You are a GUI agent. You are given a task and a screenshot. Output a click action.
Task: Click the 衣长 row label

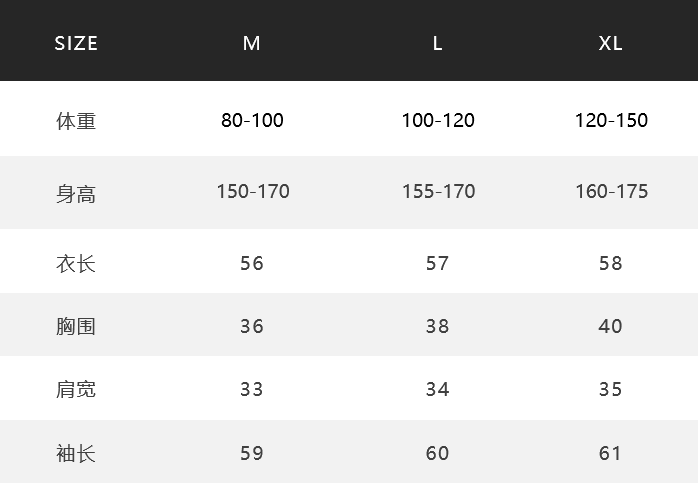coord(76,264)
